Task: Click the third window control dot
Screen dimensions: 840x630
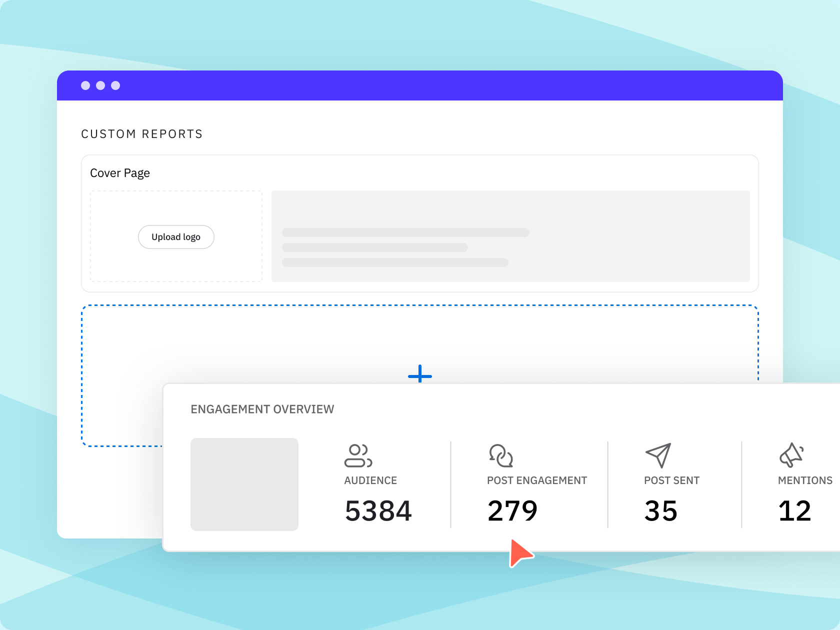Action: click(115, 85)
